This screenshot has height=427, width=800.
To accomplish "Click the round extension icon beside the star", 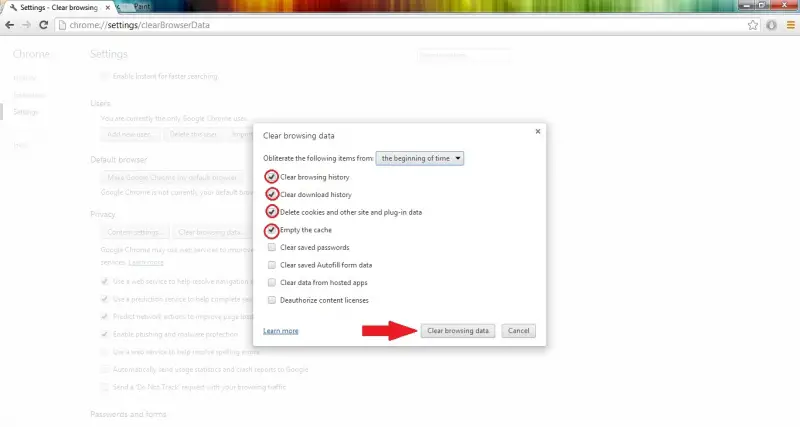I will click(771, 25).
